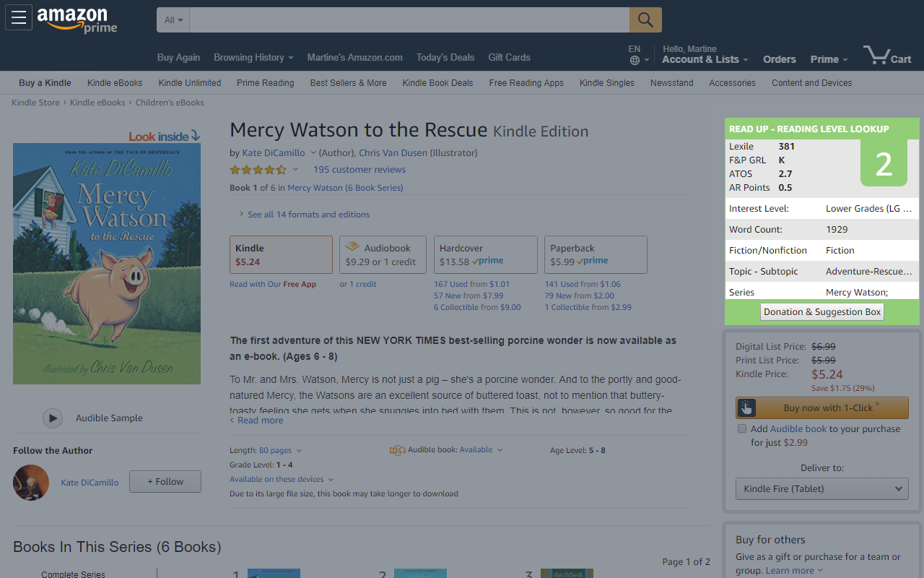Click Learn more under Buy for others
Image resolution: width=924 pixels, height=578 pixels.
[x=790, y=570]
